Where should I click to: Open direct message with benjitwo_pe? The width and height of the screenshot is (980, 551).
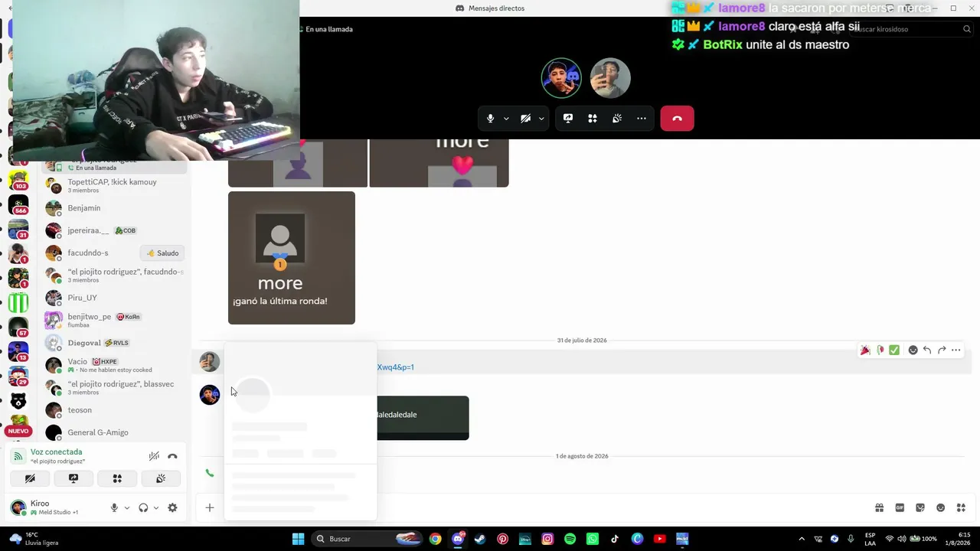click(114, 320)
